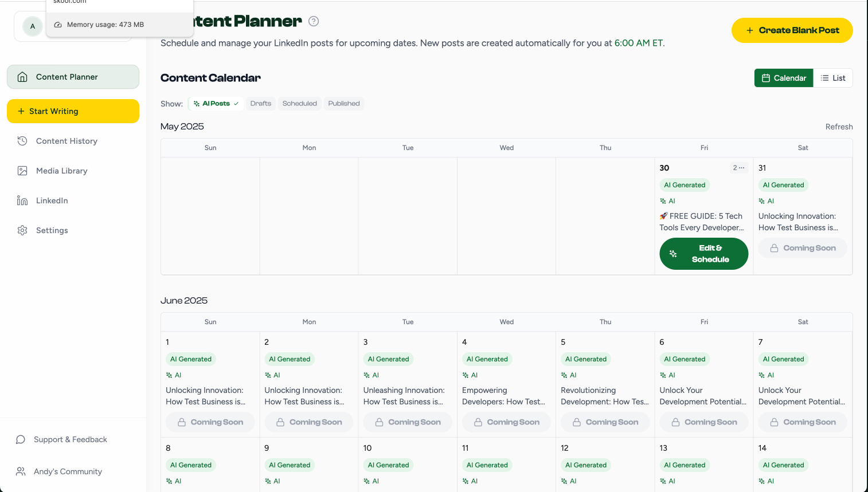Open the Media Library panel
Viewport: 868px width, 492px height.
pyautogui.click(x=60, y=170)
